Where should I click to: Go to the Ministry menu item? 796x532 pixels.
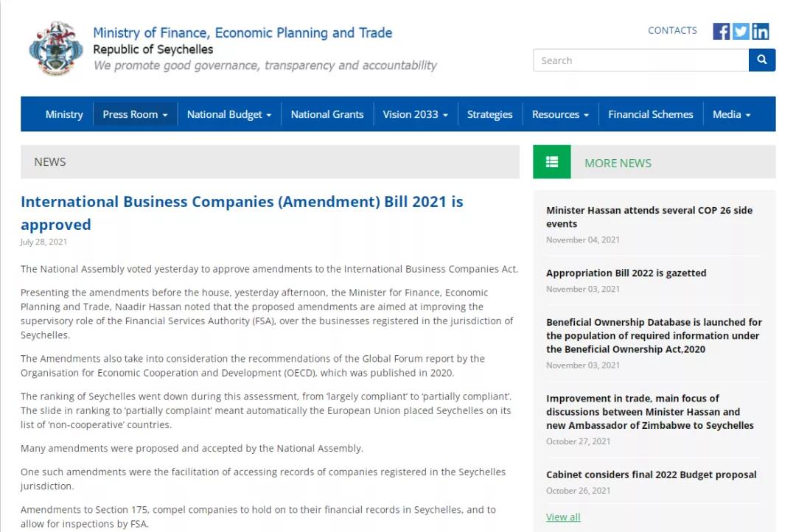[64, 114]
